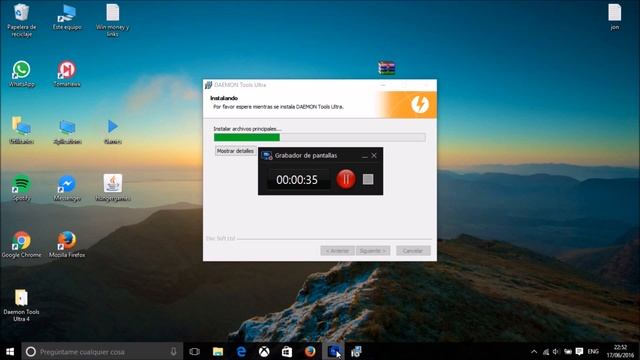This screenshot has height=360, width=640.
Task: Open the Action Center notifications icon
Action: [x=579, y=351]
